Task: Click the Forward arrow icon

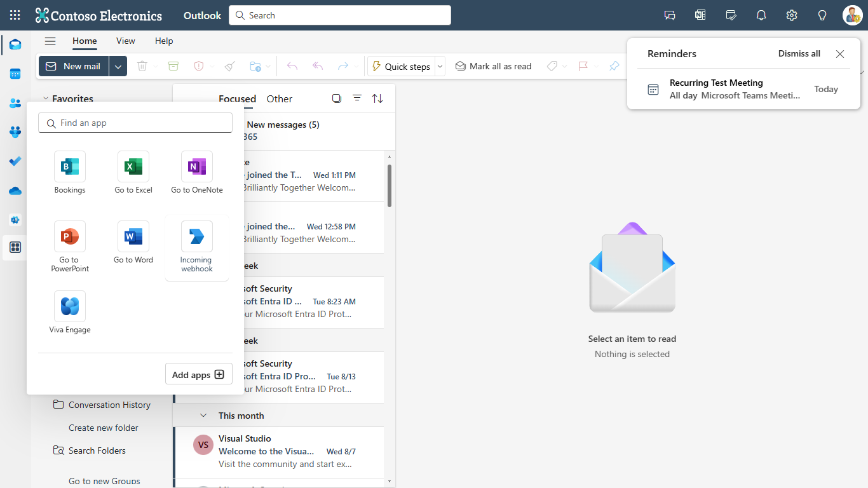Action: point(343,66)
